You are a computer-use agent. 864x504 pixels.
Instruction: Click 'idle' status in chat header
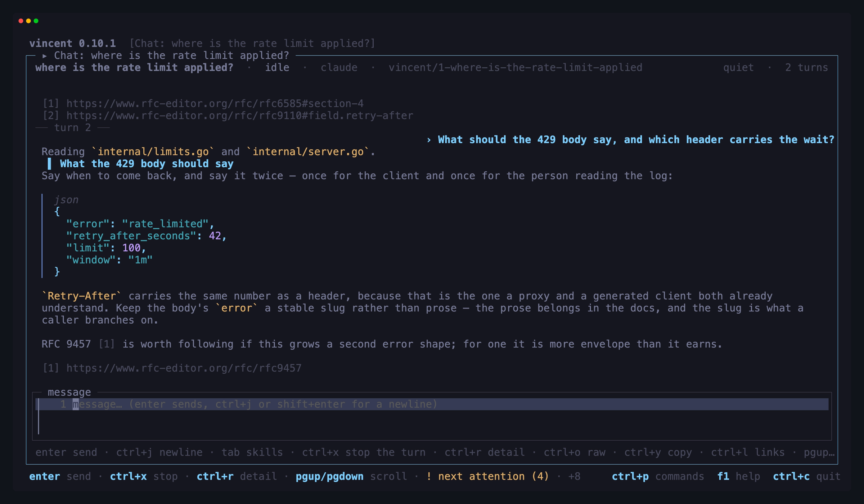tap(277, 68)
